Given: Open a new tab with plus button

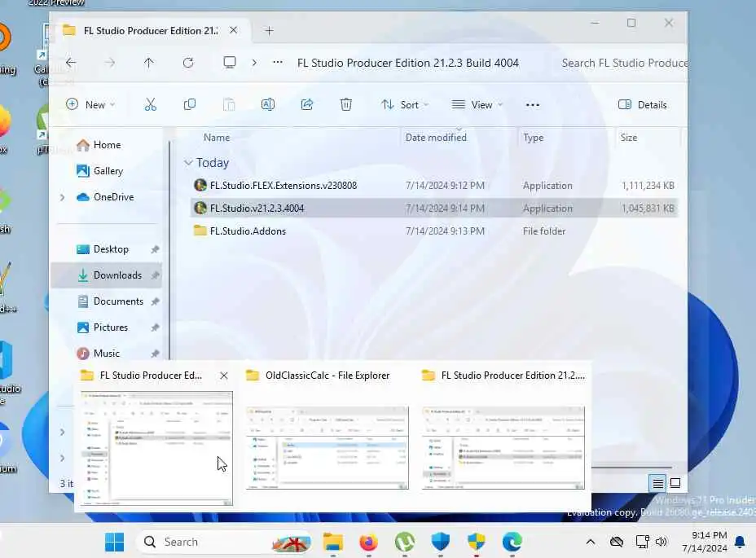Looking at the screenshot, I should pos(269,31).
